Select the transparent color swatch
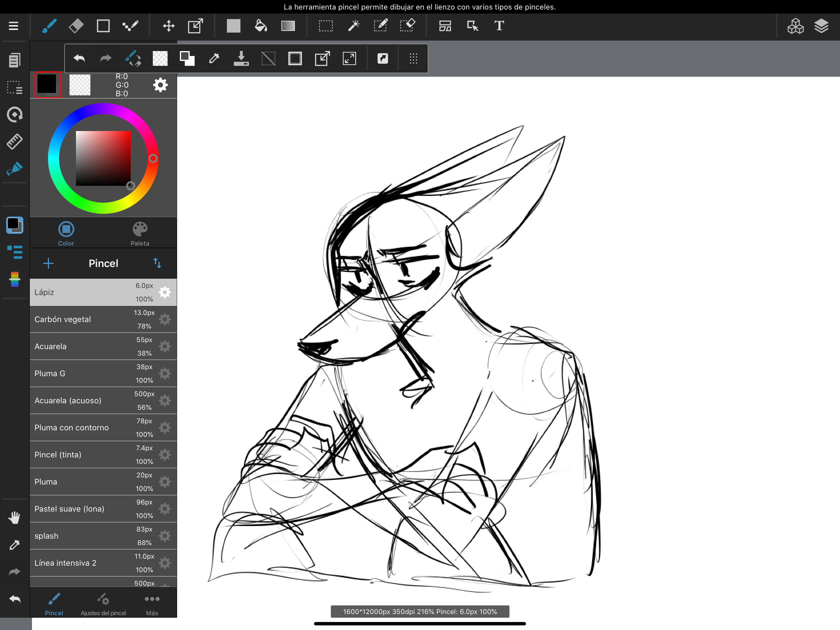Screen dimensions: 840x630 tap(80, 84)
